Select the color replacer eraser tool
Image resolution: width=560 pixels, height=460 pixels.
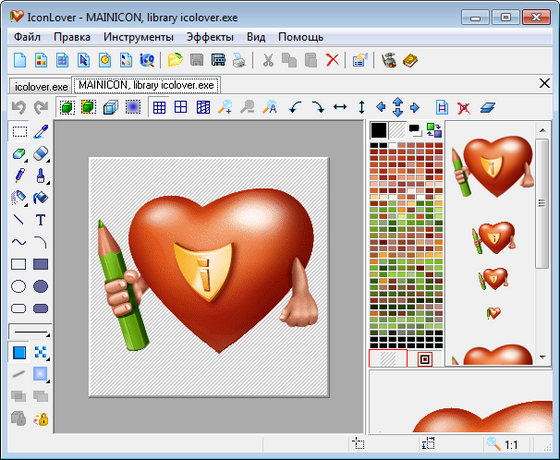(19, 154)
